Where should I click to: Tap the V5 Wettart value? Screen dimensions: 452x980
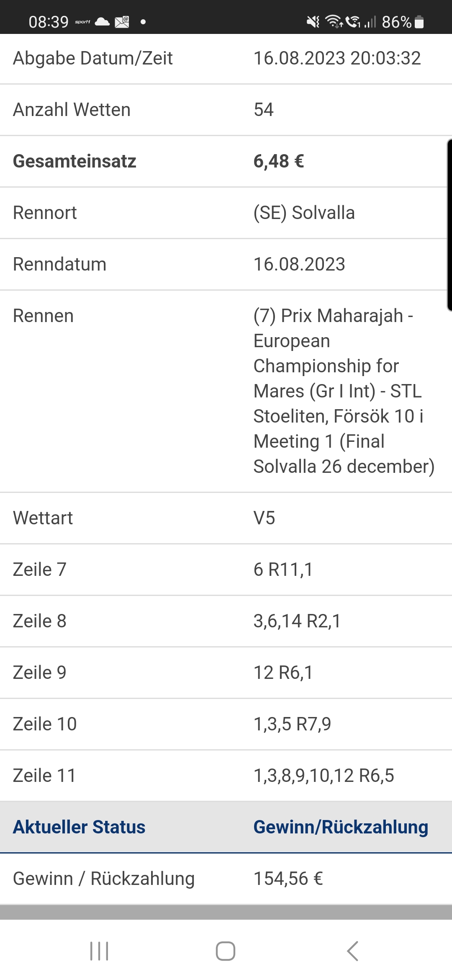point(265,518)
